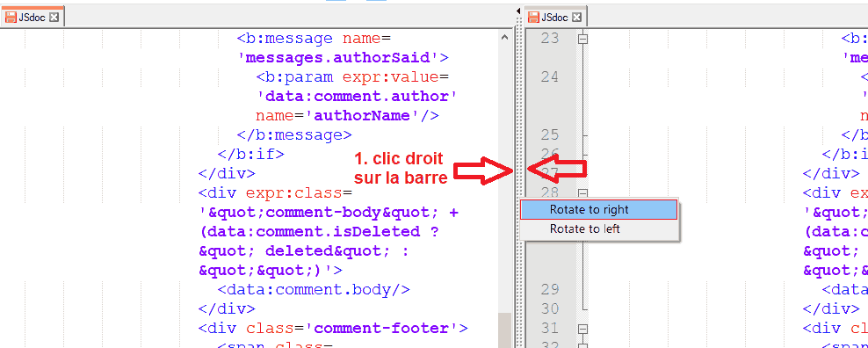Screen dimensions: 868x348
Task: Choose Rotate to right in the context menu
Action: (x=599, y=209)
